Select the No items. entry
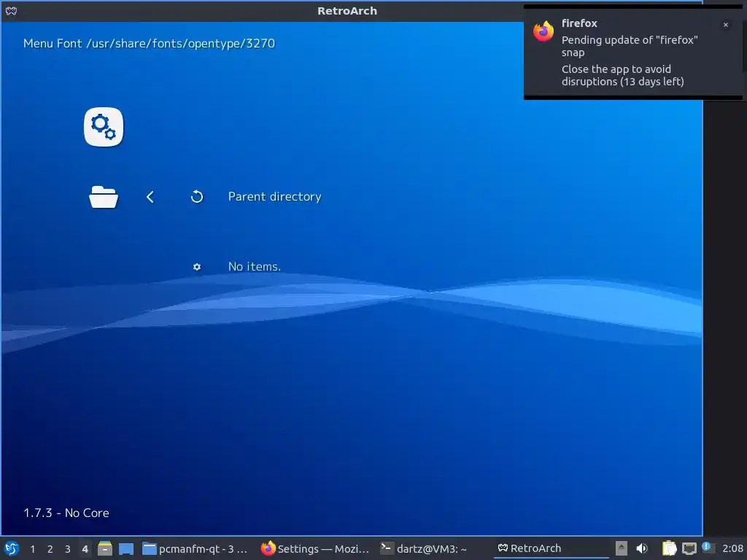Viewport: 747px width, 560px height. point(255,267)
